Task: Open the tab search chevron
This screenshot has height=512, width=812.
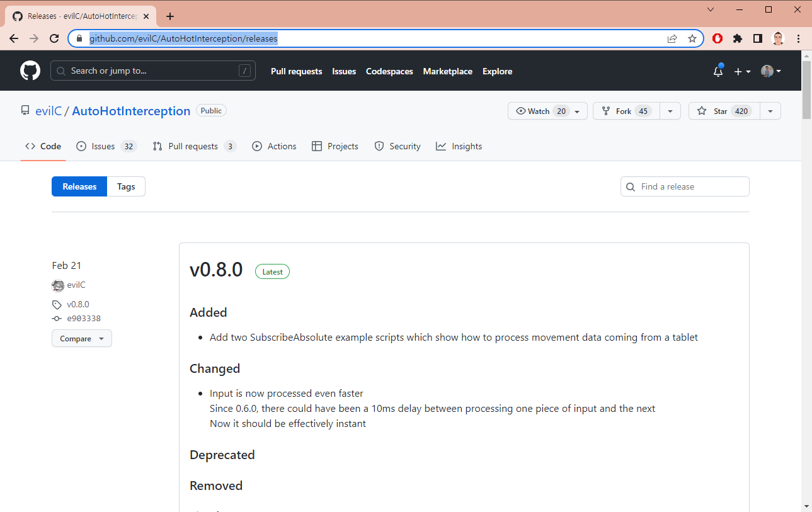Action: pyautogui.click(x=711, y=9)
